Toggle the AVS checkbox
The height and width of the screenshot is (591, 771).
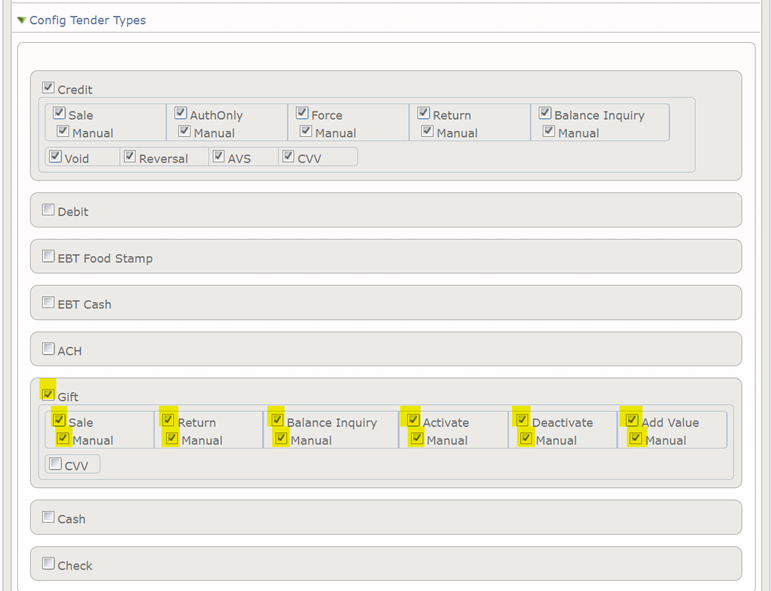pos(218,157)
